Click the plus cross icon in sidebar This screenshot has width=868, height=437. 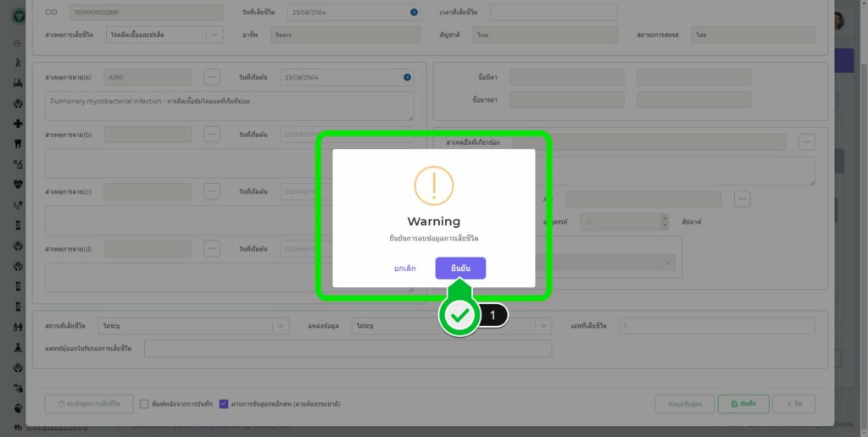[x=18, y=124]
